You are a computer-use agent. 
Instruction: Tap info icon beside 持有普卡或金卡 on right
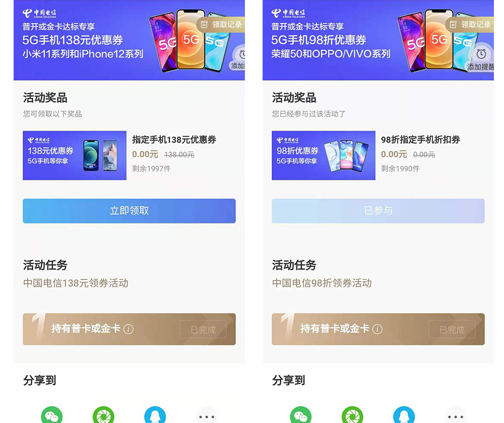tap(377, 329)
